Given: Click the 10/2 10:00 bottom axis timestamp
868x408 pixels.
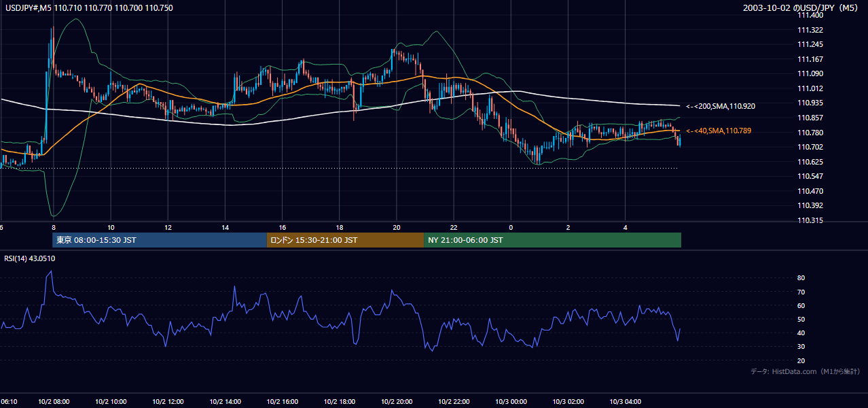Looking at the screenshot, I should tap(111, 401).
